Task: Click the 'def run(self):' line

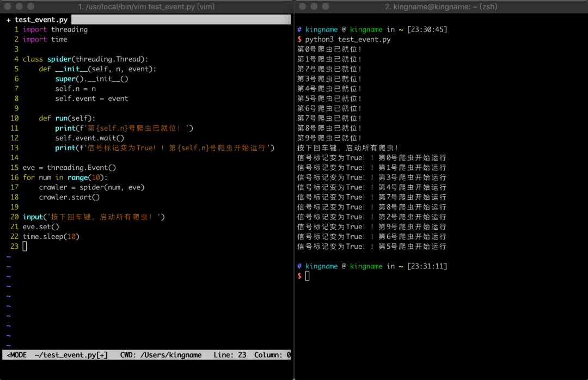Action: pos(67,118)
